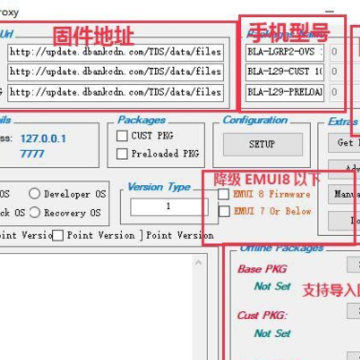Select the BLA-L29-CUST package name field
This screenshot has width=360, height=360.
(285, 72)
